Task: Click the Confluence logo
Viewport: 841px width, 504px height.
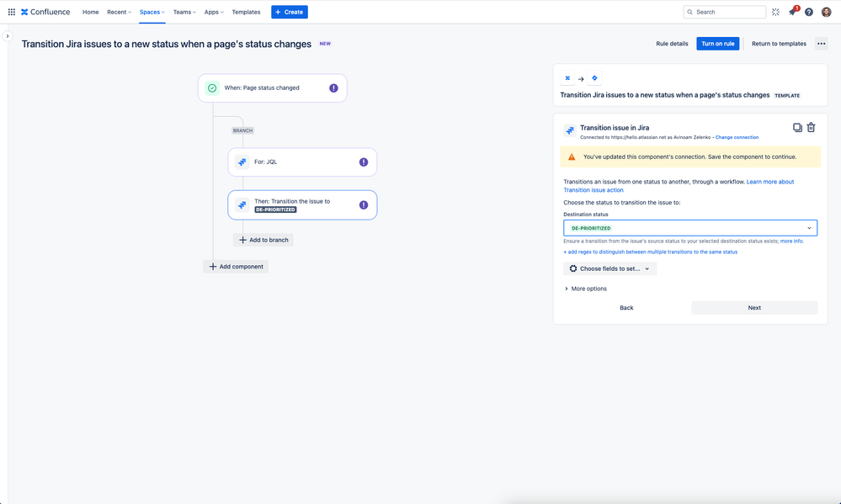Action: [x=45, y=12]
